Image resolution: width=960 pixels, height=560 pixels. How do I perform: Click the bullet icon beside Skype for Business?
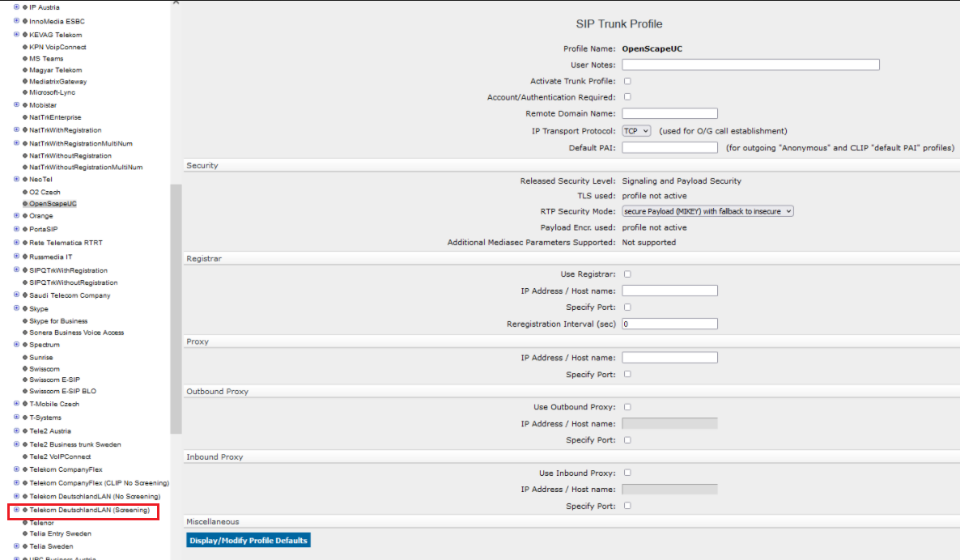tap(25, 321)
